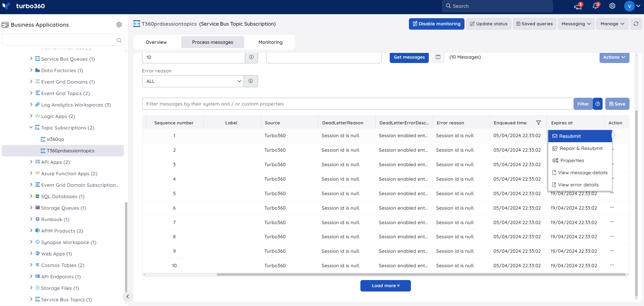644x306 pixels.
Task: Expand Data Factories (1) node
Action: coord(31,70)
